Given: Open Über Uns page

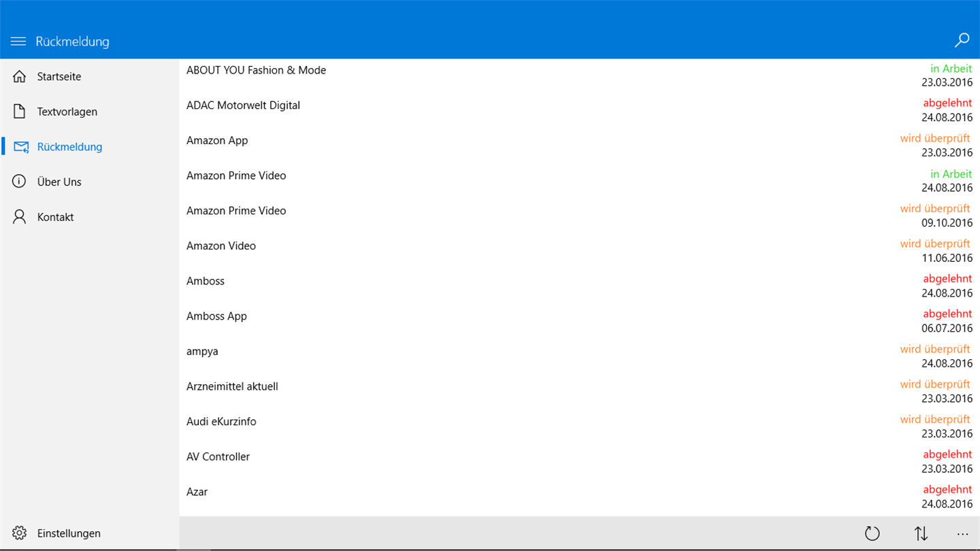Looking at the screenshot, I should [x=89, y=182].
